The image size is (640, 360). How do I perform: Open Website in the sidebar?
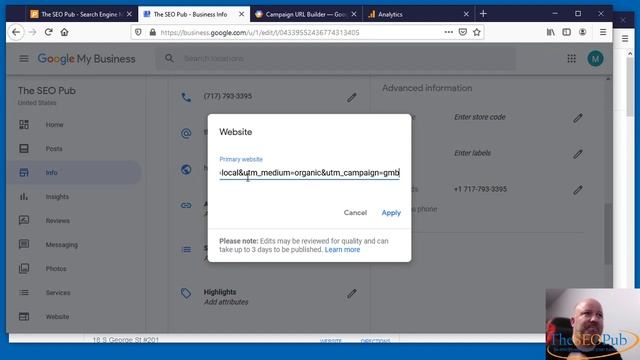click(58, 317)
